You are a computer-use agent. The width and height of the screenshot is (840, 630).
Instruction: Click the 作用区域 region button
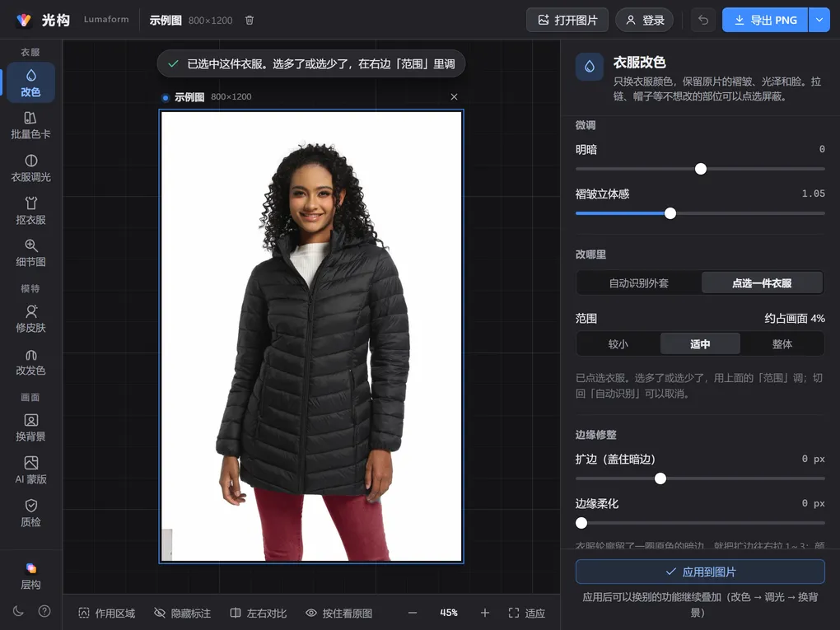pyautogui.click(x=106, y=613)
